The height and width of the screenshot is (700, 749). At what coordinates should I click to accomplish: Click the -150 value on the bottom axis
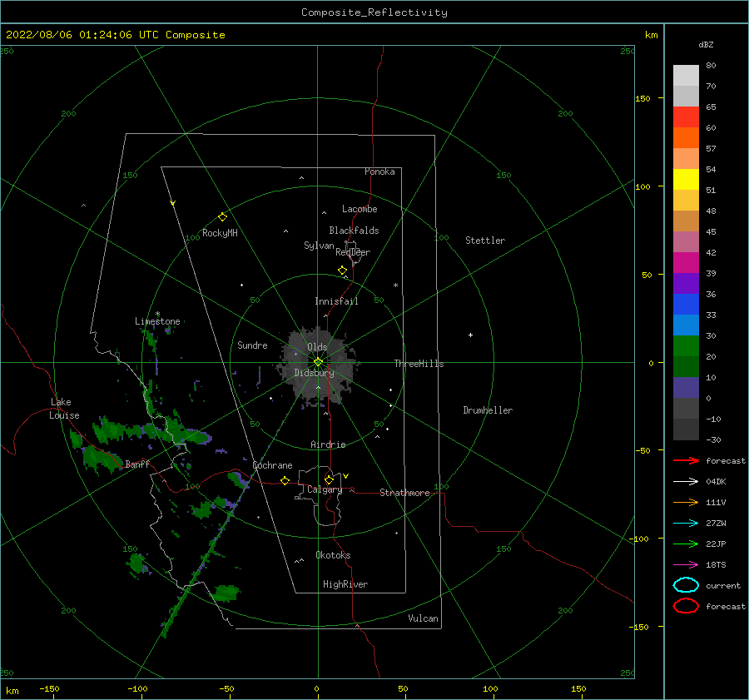click(x=49, y=688)
